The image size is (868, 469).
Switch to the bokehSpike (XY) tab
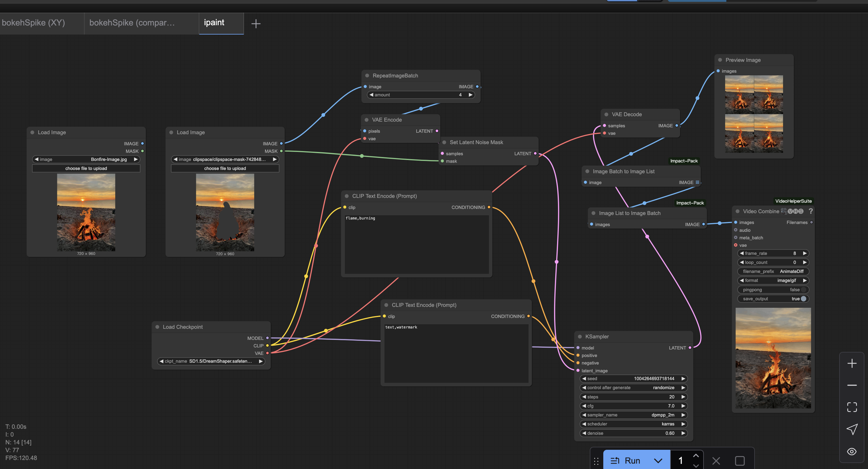[x=34, y=23]
